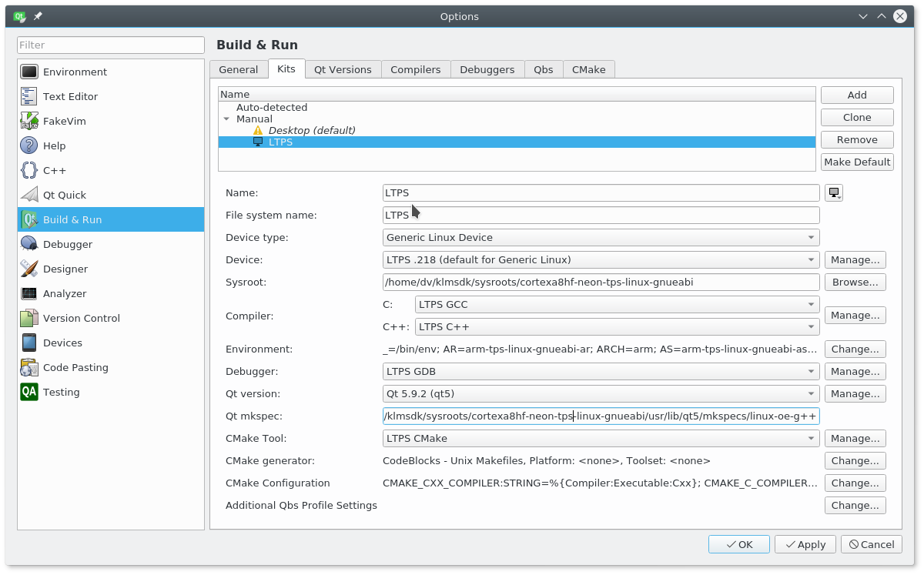Open Version Control settings
The width and height of the screenshot is (924, 575).
(81, 318)
